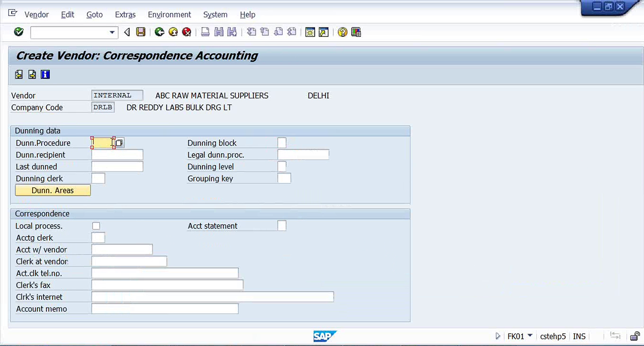The width and height of the screenshot is (644, 346).
Task: Open the command field dropdown arrow
Action: [x=112, y=32]
